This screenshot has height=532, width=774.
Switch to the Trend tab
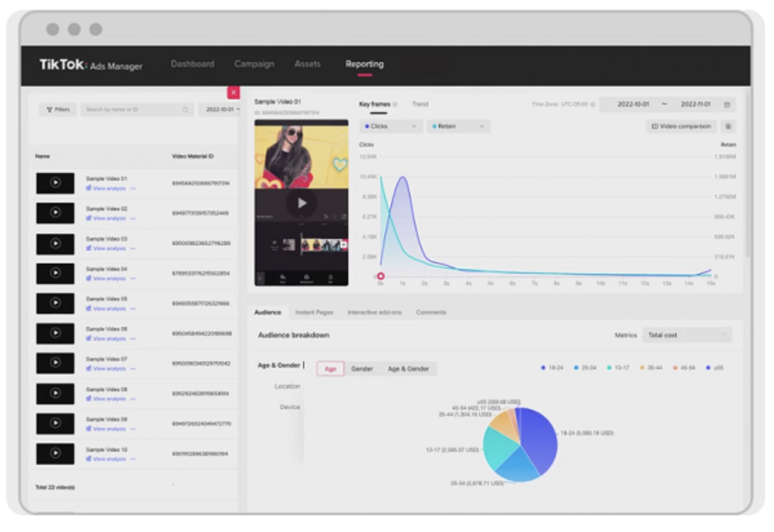420,104
